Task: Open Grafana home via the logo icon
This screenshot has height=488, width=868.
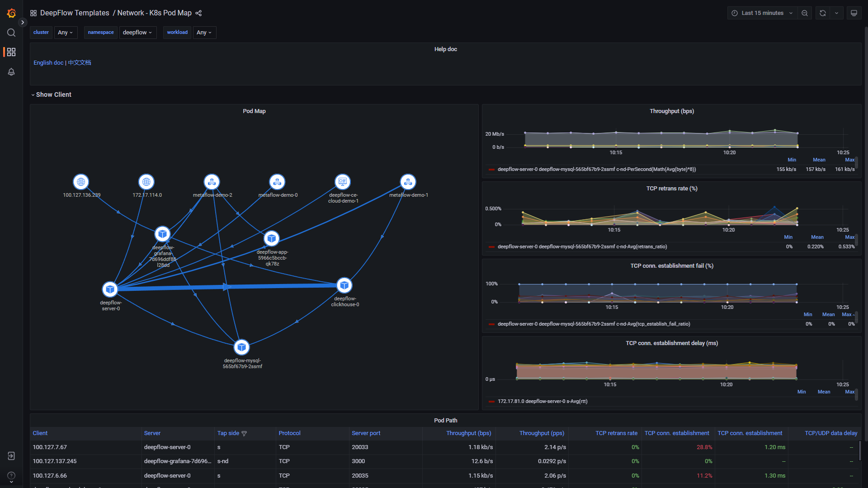Action: 11,13
